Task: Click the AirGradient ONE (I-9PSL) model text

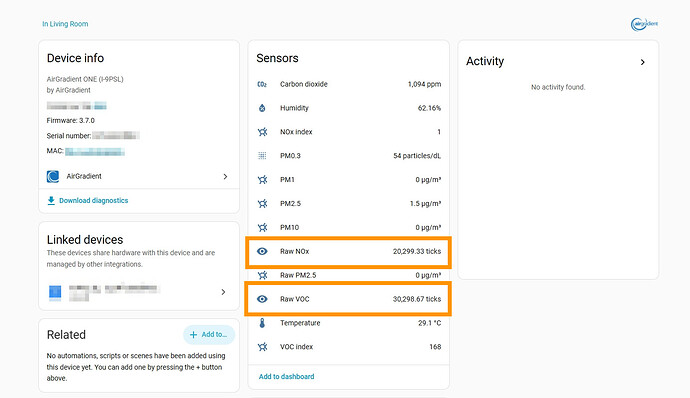Action: click(85, 79)
